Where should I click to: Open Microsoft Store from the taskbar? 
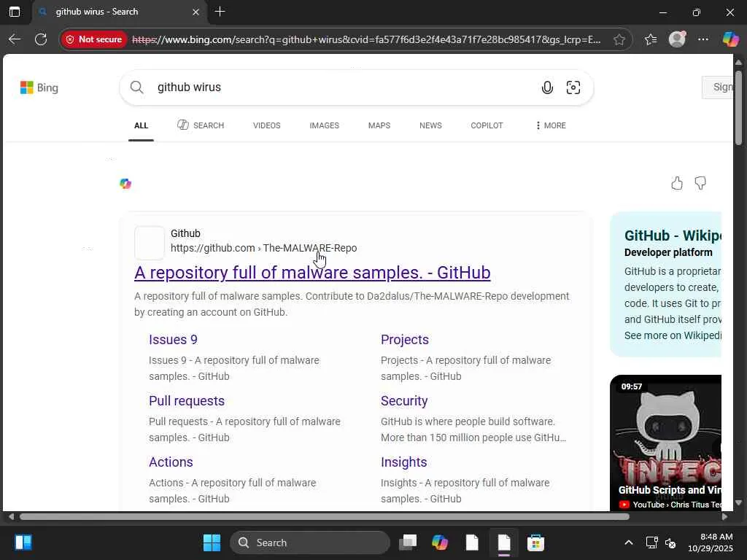coord(535,542)
